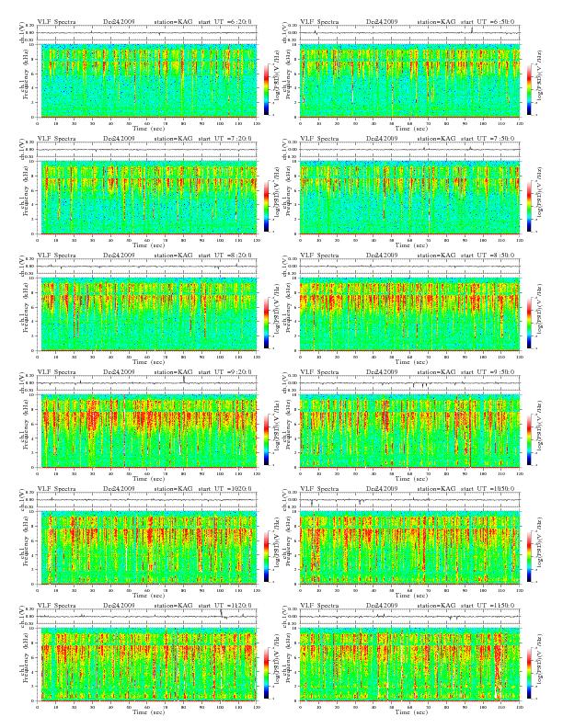The image size is (563, 728).
Task: Select the spectrogram starting UT 6:50:0
Action: 409,81
